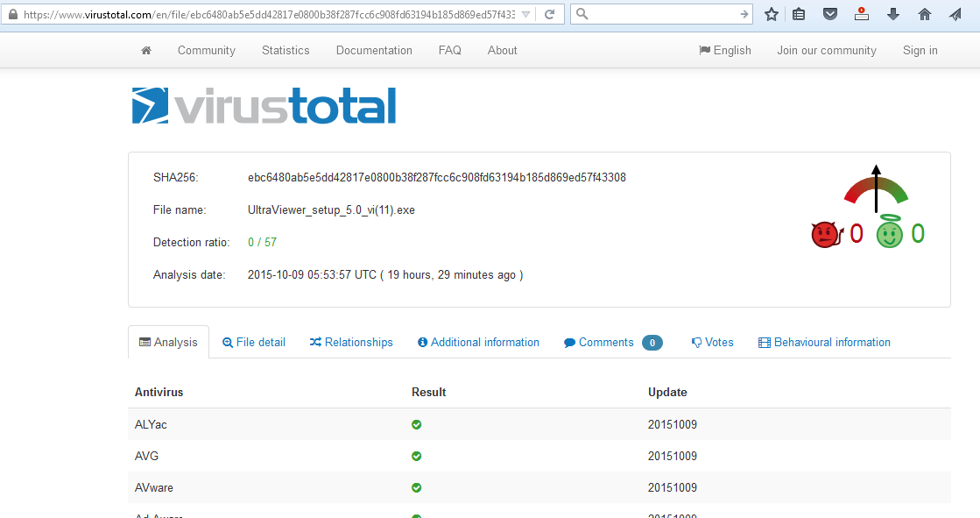Click update date 20151009 for AVG

tap(673, 456)
